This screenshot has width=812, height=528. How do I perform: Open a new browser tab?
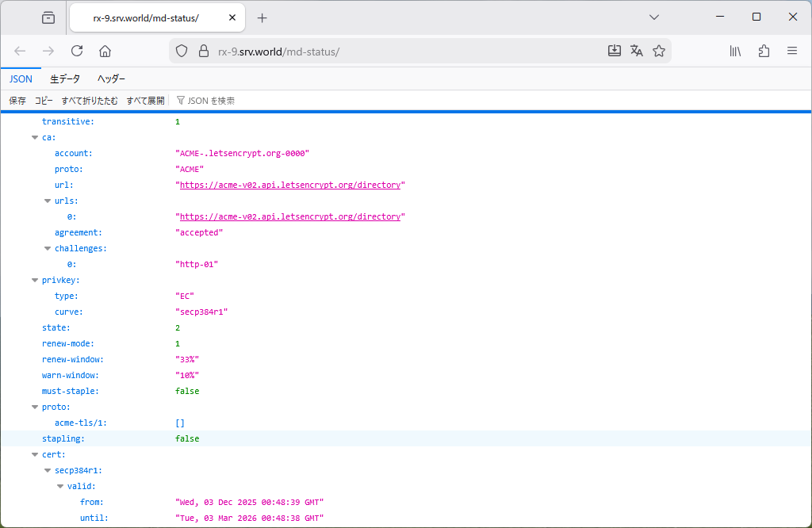point(262,17)
